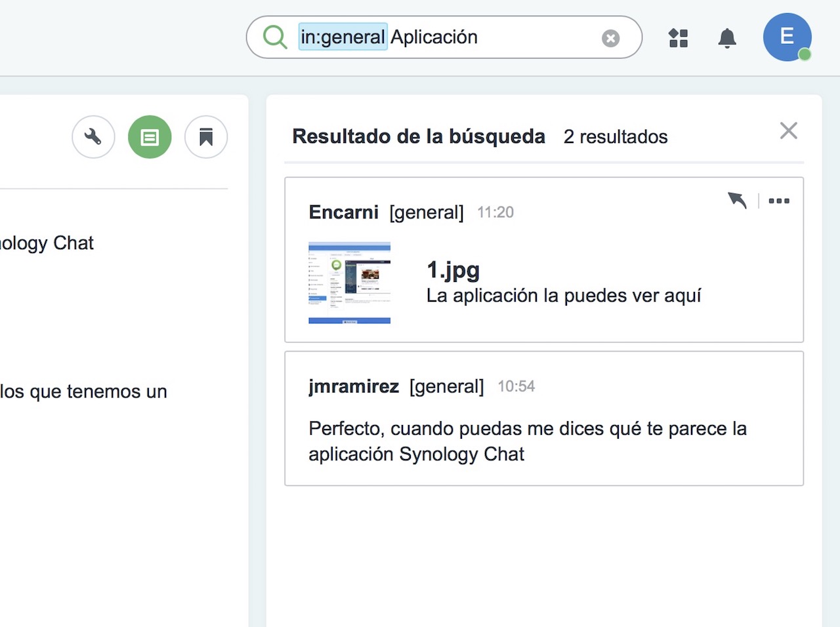Select jmramirez user name
The height and width of the screenshot is (627, 840).
(354, 386)
